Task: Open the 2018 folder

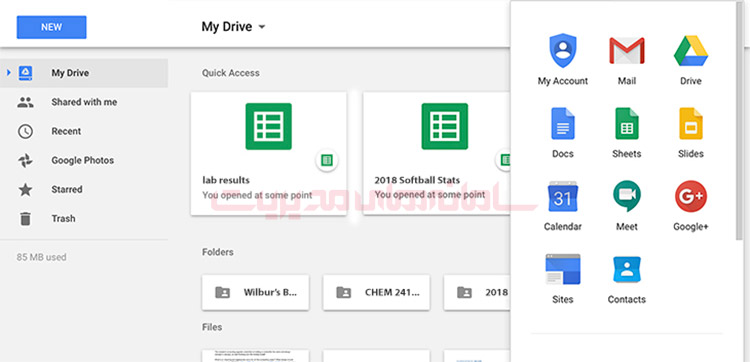Action: [477, 292]
